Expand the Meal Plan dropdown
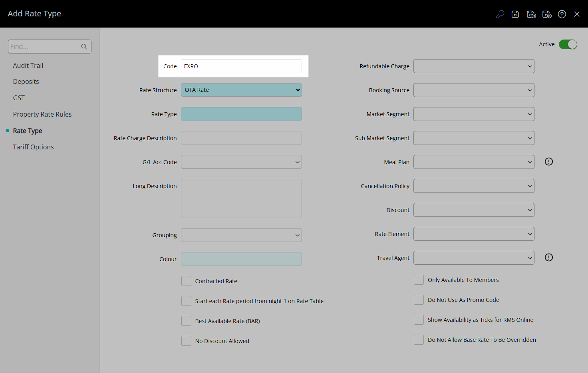The width and height of the screenshot is (588, 373). tap(474, 162)
